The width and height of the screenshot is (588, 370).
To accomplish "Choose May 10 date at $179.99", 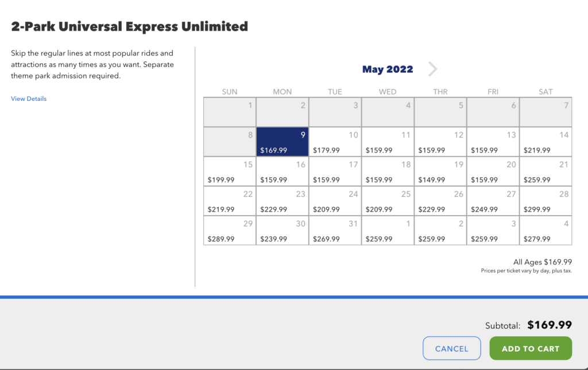I will pos(335,142).
